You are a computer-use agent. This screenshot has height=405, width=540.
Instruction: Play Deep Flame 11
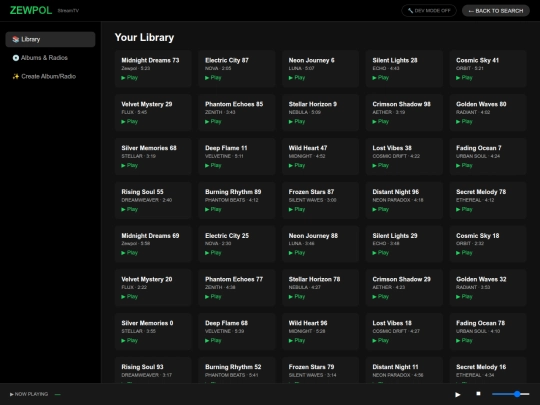click(213, 166)
